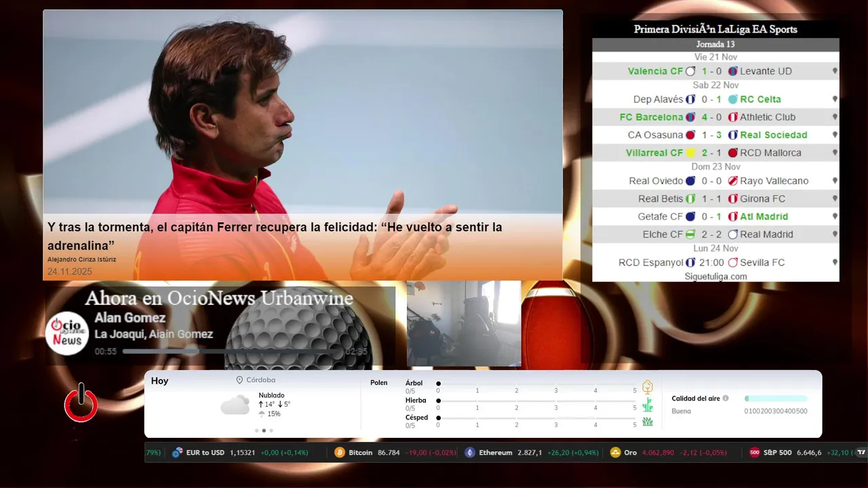Open venue pin for Elche CF match
This screenshot has height=488, width=868.
click(x=835, y=235)
